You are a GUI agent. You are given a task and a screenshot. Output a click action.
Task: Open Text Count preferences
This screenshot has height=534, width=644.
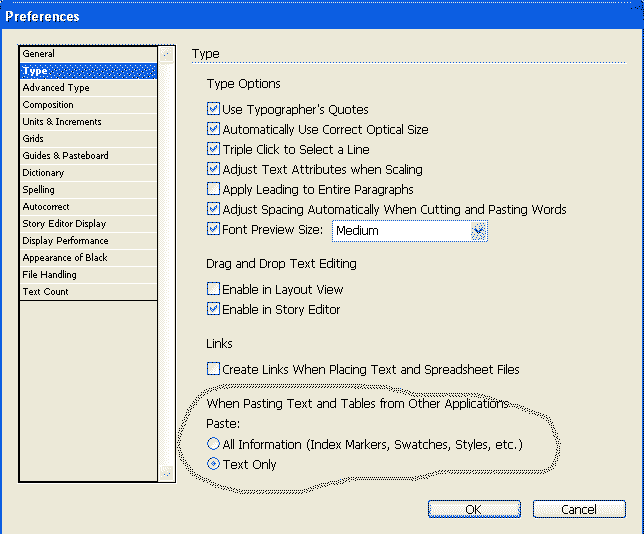coord(88,292)
